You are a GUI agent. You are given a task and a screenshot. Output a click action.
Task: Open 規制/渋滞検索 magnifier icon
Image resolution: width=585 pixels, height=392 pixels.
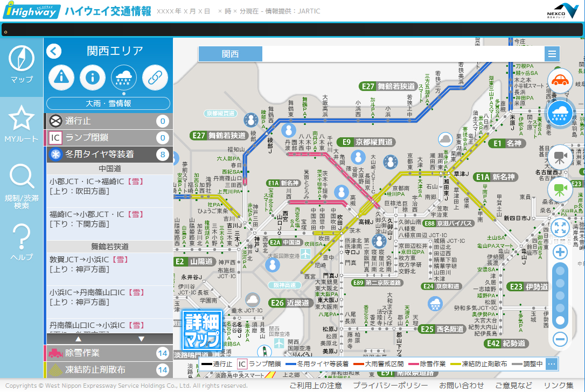click(x=21, y=176)
